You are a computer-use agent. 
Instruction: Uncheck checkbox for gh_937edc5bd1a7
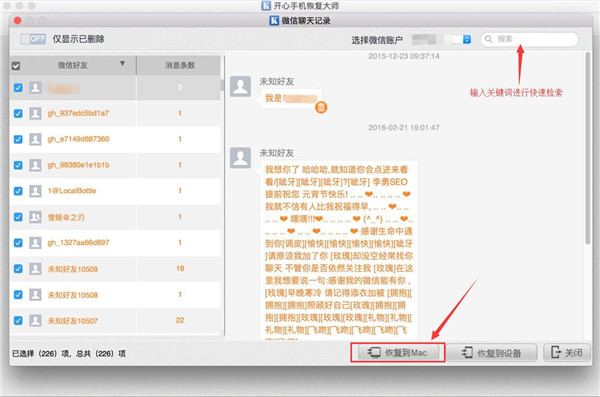coord(18,113)
